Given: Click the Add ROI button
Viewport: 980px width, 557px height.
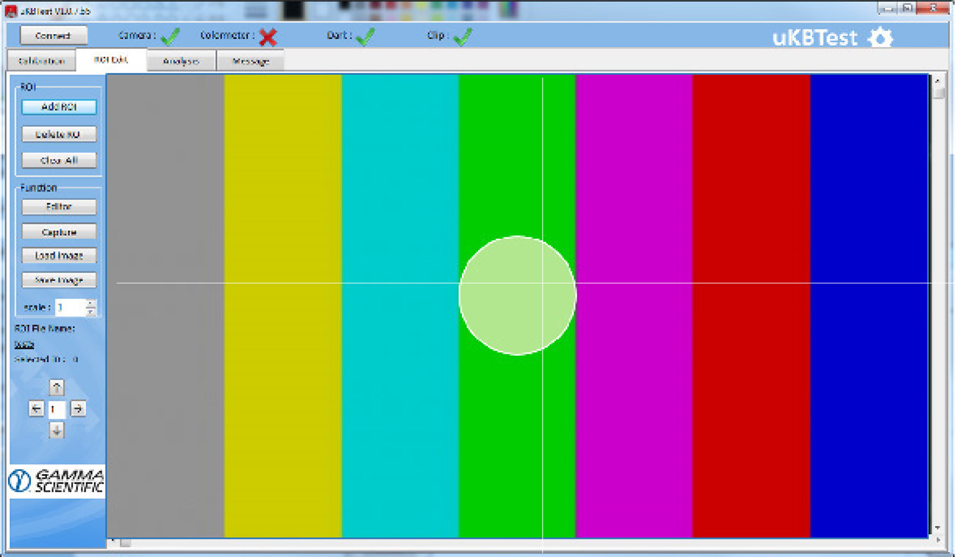Looking at the screenshot, I should (59, 107).
